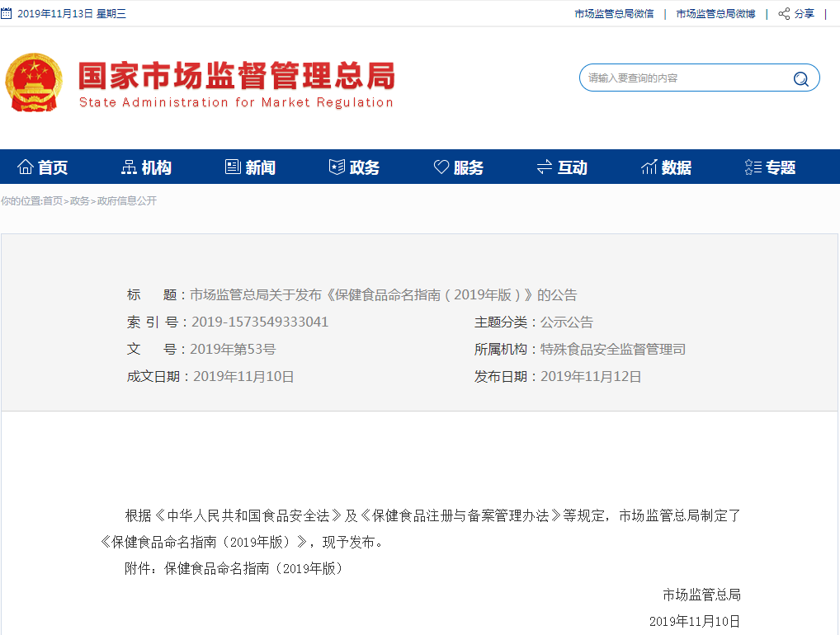The height and width of the screenshot is (635, 840).
Task: Click the national emblem logo
Action: [x=34, y=82]
